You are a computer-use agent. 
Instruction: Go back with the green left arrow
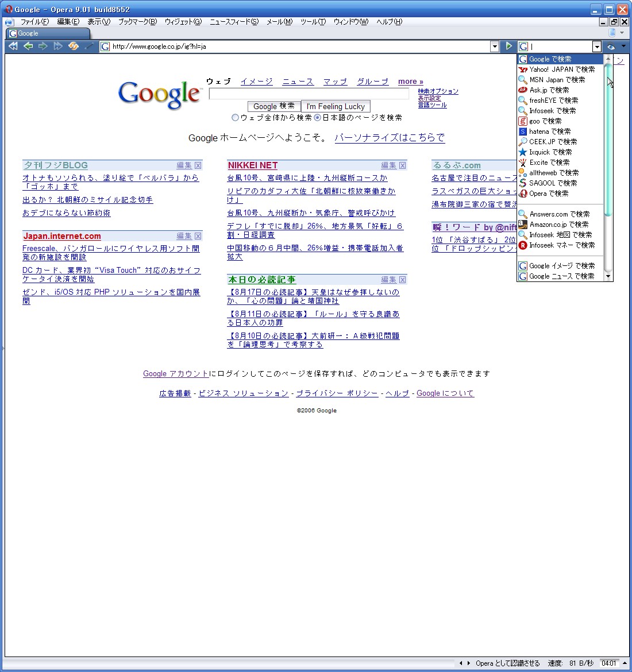click(x=28, y=47)
